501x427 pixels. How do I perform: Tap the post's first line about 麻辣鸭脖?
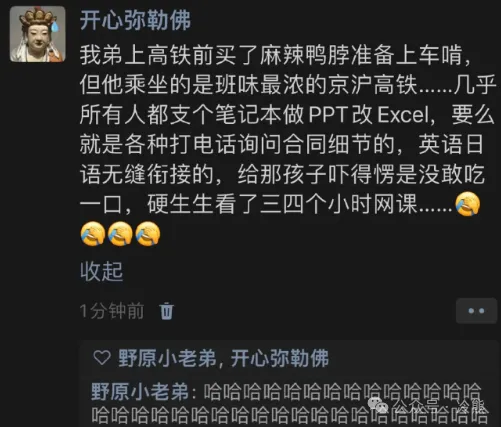275,55
